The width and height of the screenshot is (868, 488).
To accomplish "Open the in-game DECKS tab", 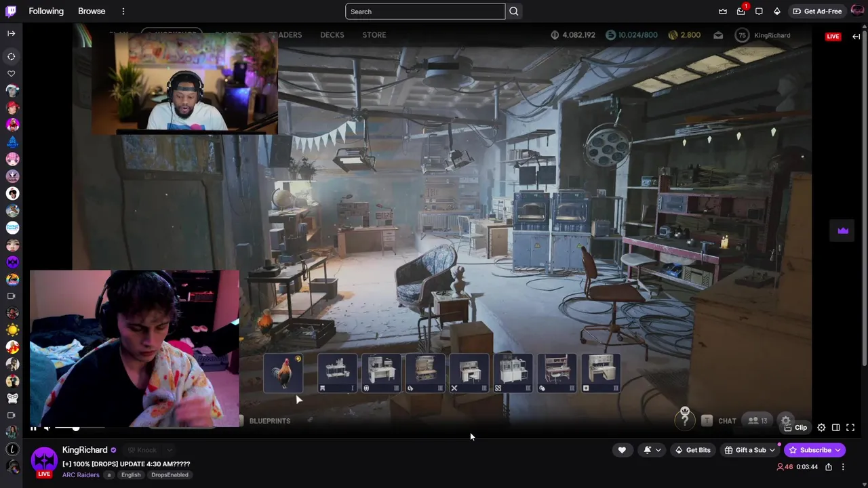I will (x=332, y=35).
